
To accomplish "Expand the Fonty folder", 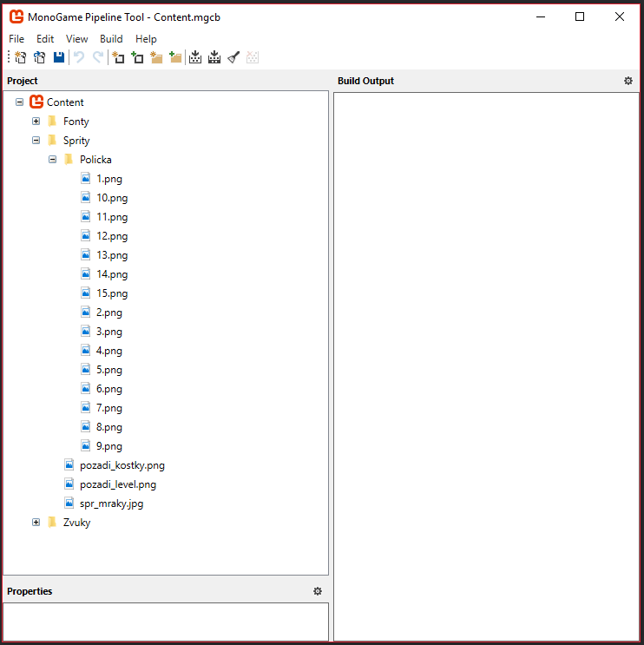I will coord(36,122).
